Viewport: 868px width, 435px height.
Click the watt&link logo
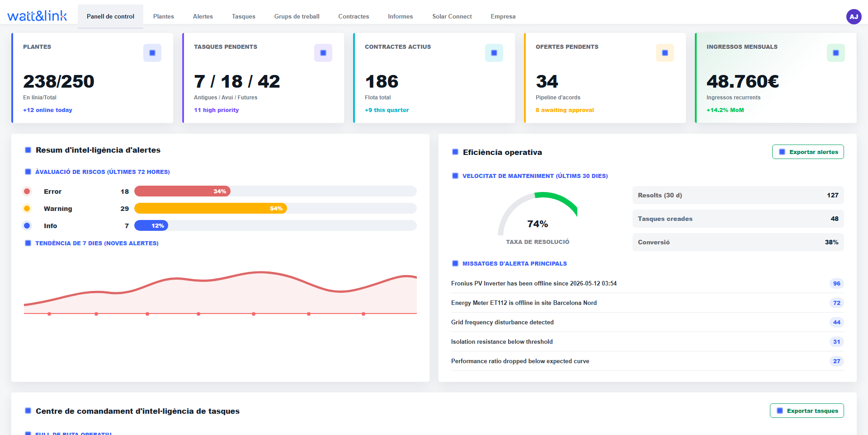tap(37, 16)
